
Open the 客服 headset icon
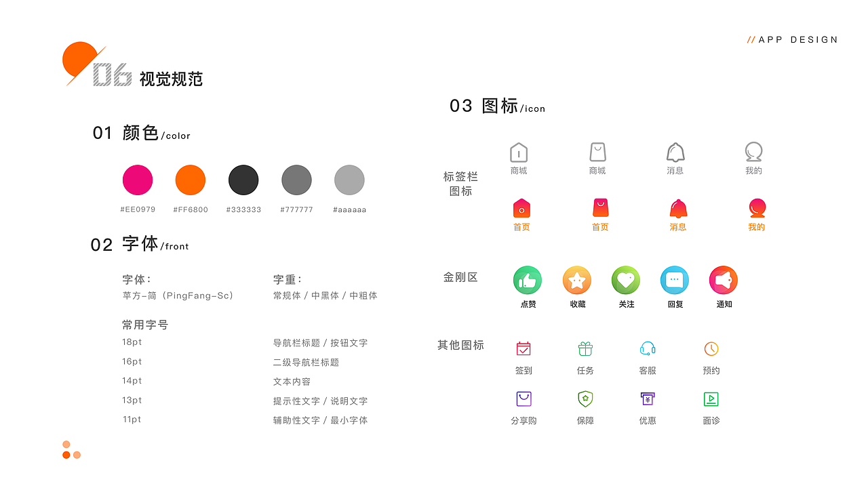coord(648,348)
